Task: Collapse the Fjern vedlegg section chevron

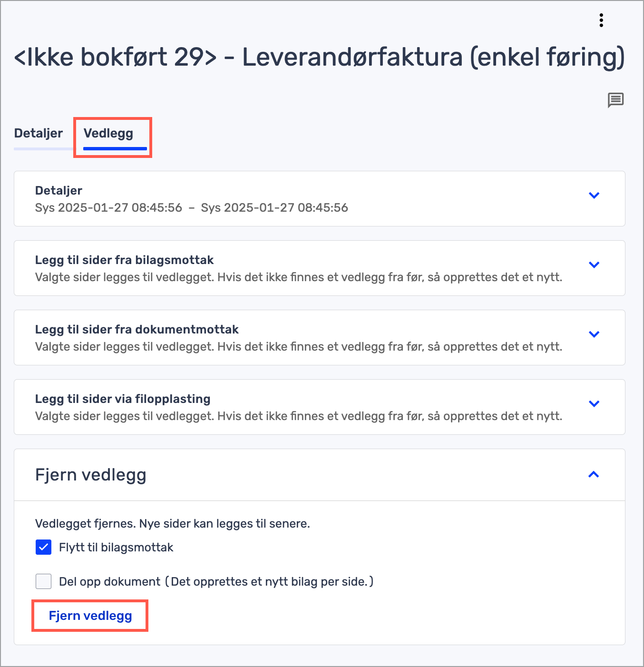Action: [x=594, y=474]
